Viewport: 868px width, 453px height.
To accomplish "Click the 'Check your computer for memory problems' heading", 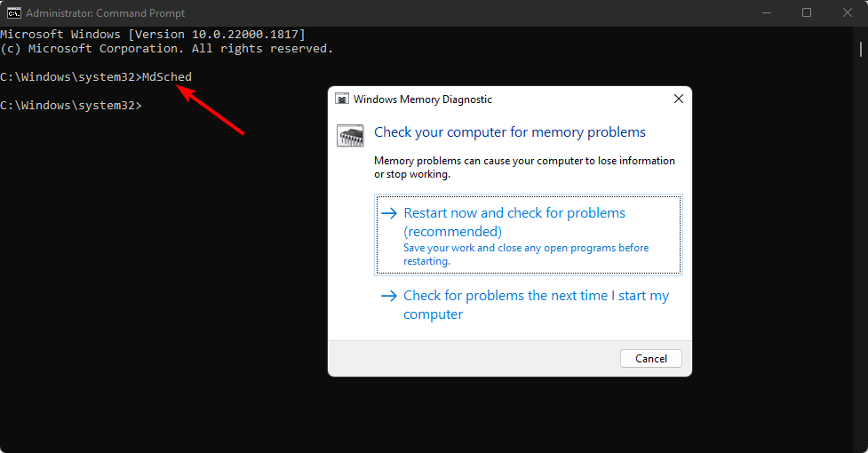I will click(x=510, y=132).
